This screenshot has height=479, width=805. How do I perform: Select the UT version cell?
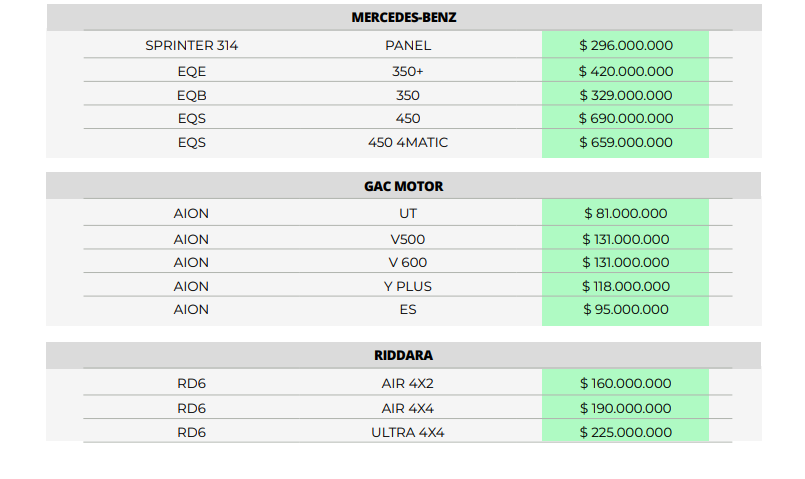(x=408, y=213)
